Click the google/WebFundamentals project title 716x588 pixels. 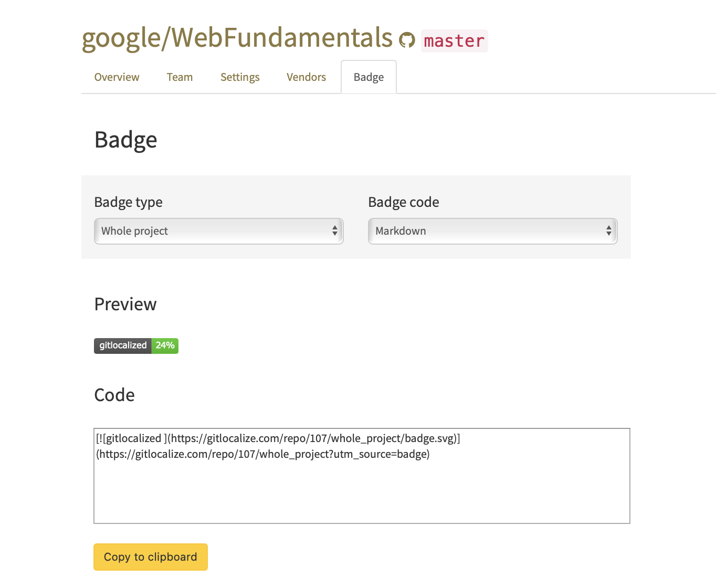[x=237, y=38]
